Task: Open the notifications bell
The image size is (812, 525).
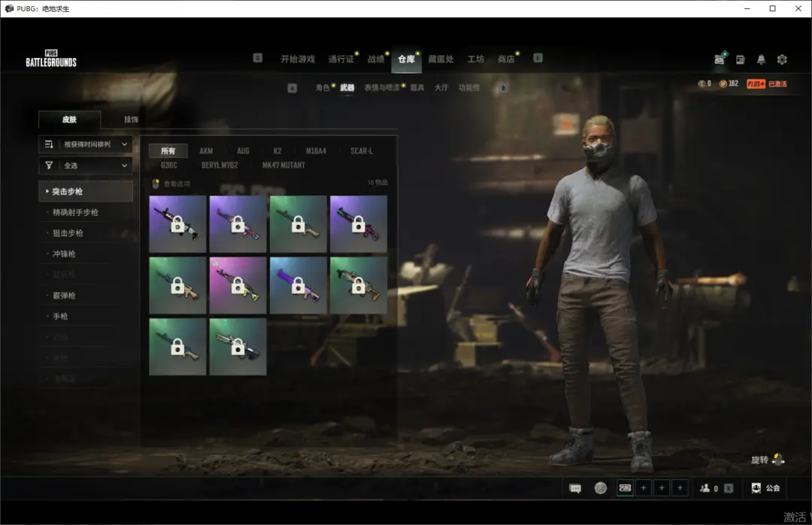Action: [x=761, y=59]
